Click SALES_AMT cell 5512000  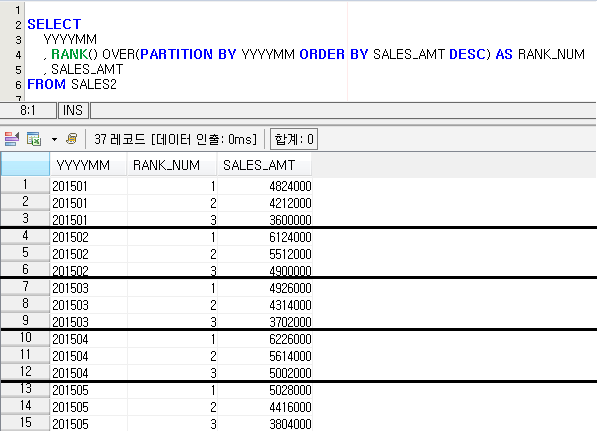coord(265,254)
